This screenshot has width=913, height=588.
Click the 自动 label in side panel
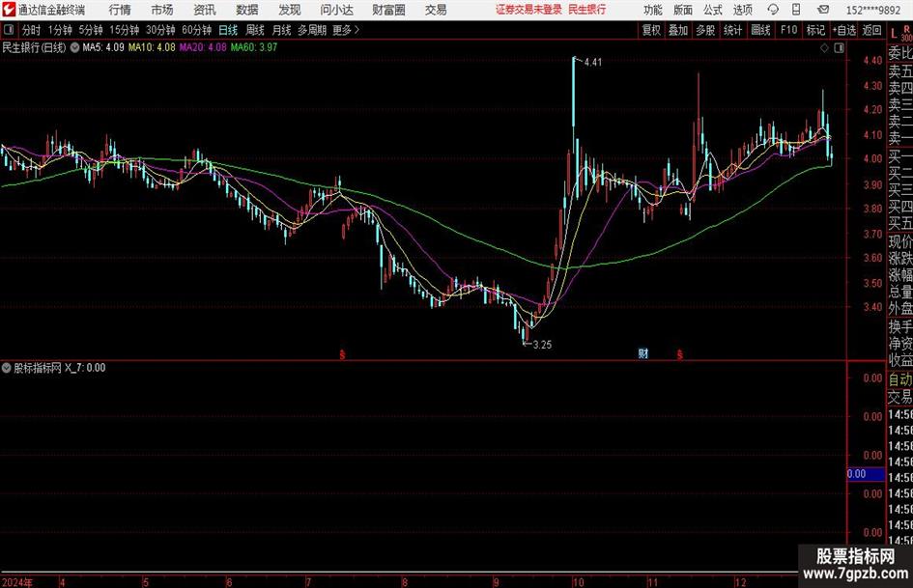(x=900, y=379)
